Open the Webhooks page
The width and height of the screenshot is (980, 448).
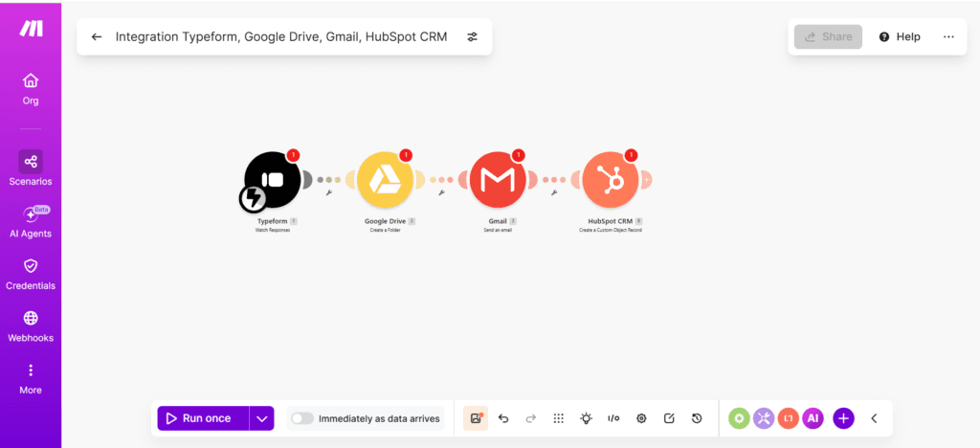pos(31,326)
